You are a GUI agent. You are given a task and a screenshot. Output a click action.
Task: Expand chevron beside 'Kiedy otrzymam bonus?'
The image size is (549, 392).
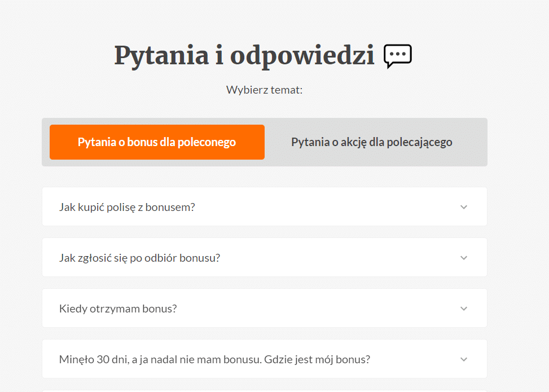tap(464, 309)
